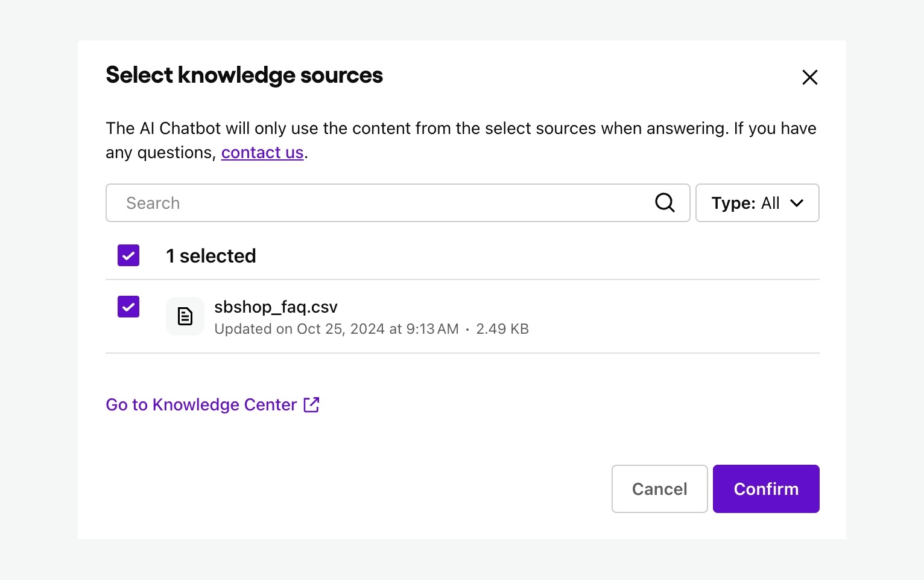
Task: Select the sbshop_faq.csv list entry
Action: click(276, 307)
